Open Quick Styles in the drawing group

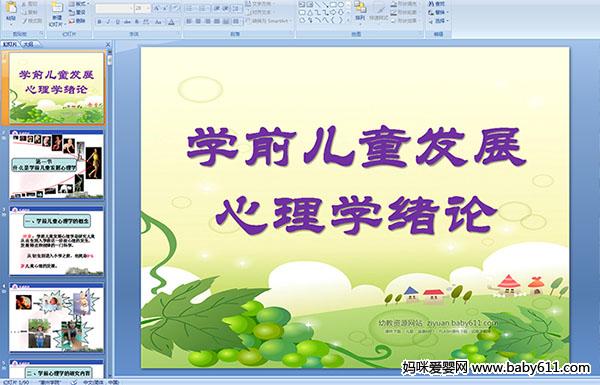pyautogui.click(x=379, y=13)
